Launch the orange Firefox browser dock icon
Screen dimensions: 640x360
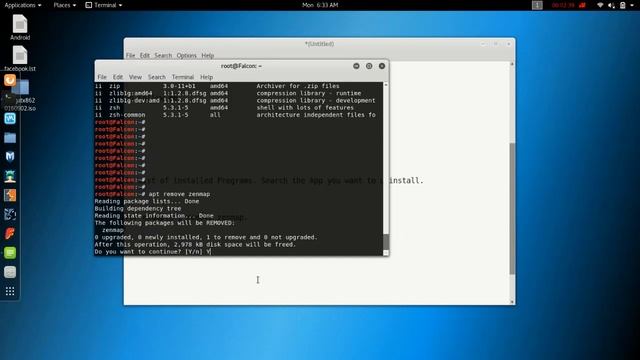[x=10, y=80]
